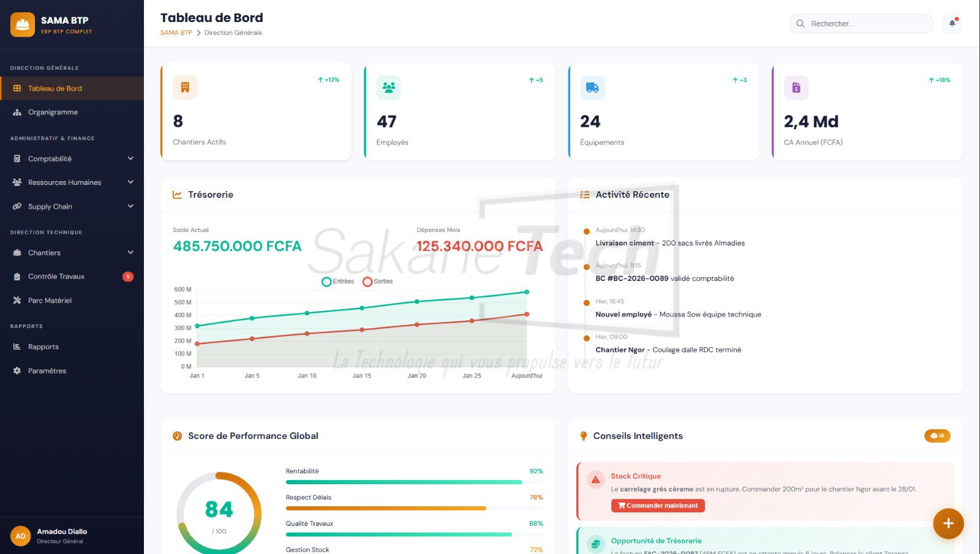Click the Conseils Intelligents lightbulb icon
This screenshot has width=980, height=554.
[x=584, y=436]
